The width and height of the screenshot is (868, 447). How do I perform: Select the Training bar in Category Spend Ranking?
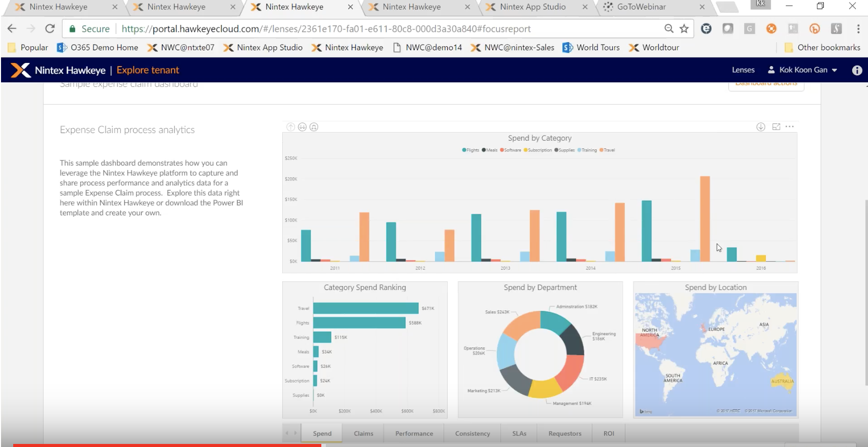point(322,337)
